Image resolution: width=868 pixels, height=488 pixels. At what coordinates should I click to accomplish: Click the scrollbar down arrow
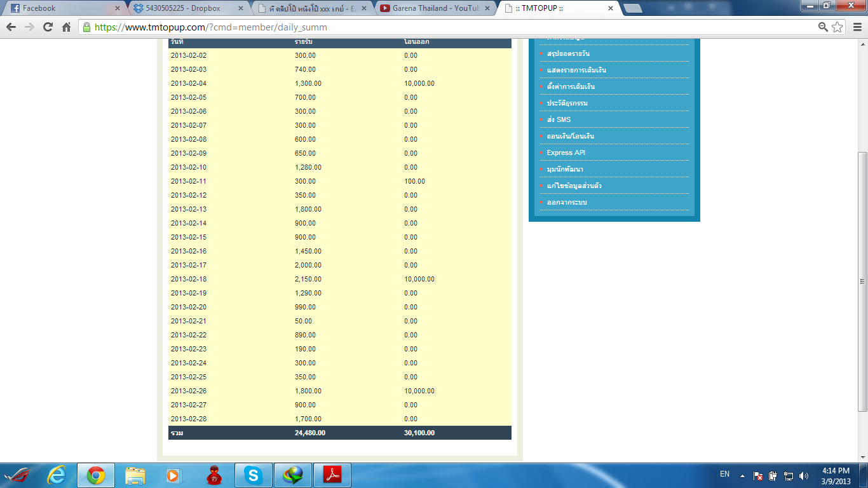862,457
